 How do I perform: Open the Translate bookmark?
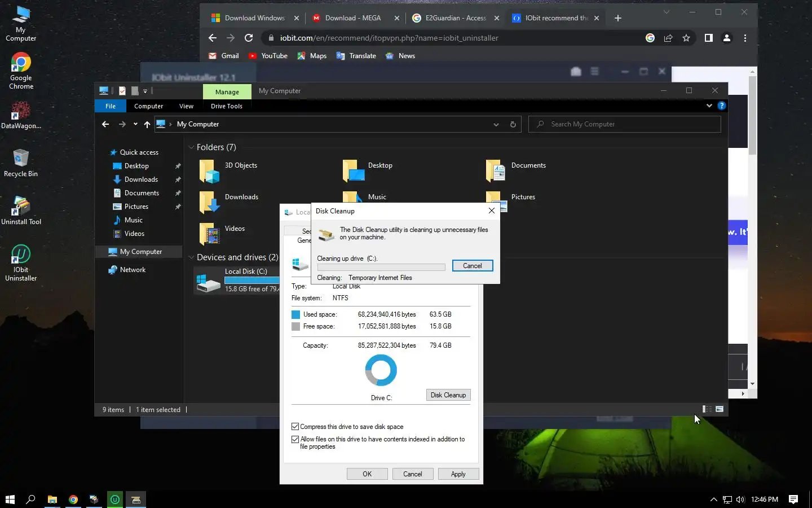356,56
